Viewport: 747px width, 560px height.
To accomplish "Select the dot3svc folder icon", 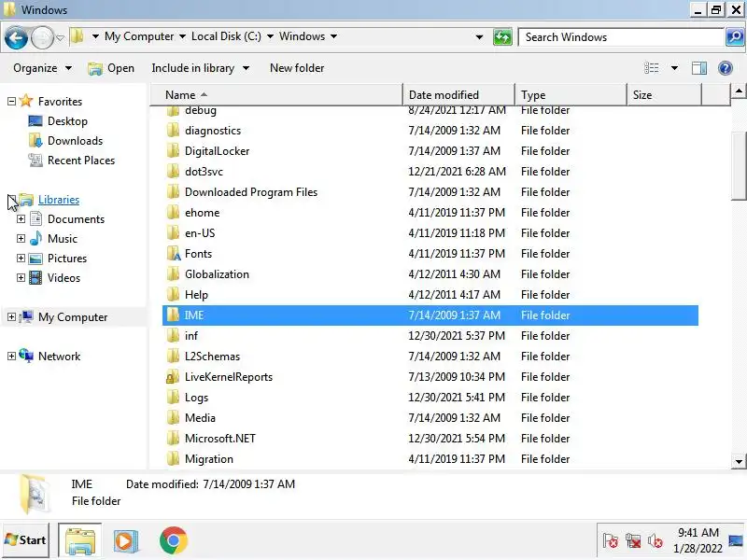I will (x=174, y=172).
